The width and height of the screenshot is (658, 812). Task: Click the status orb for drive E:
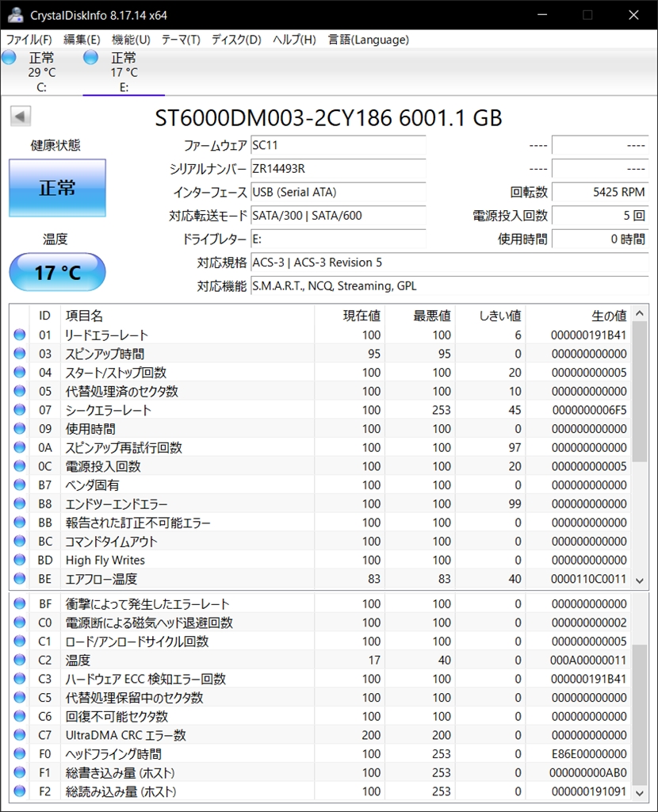[x=90, y=57]
